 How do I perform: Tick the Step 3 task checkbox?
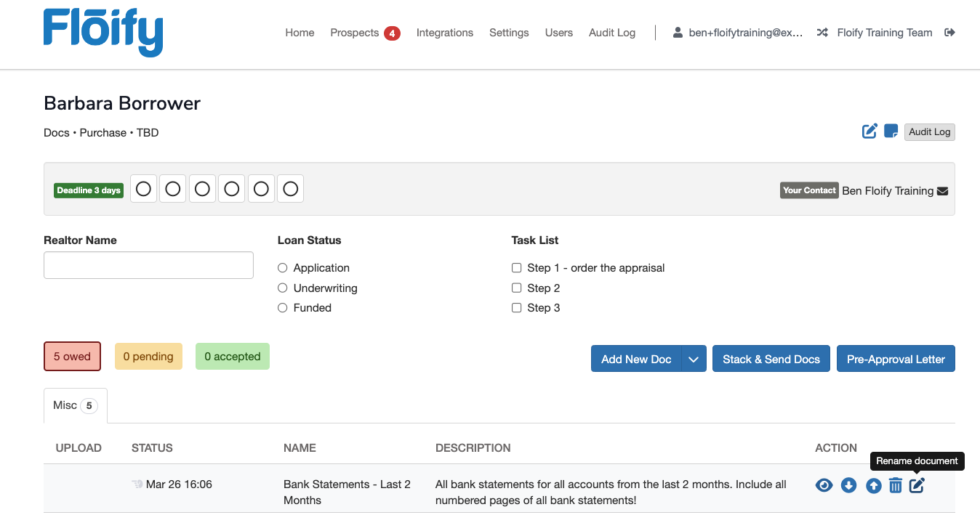(517, 308)
